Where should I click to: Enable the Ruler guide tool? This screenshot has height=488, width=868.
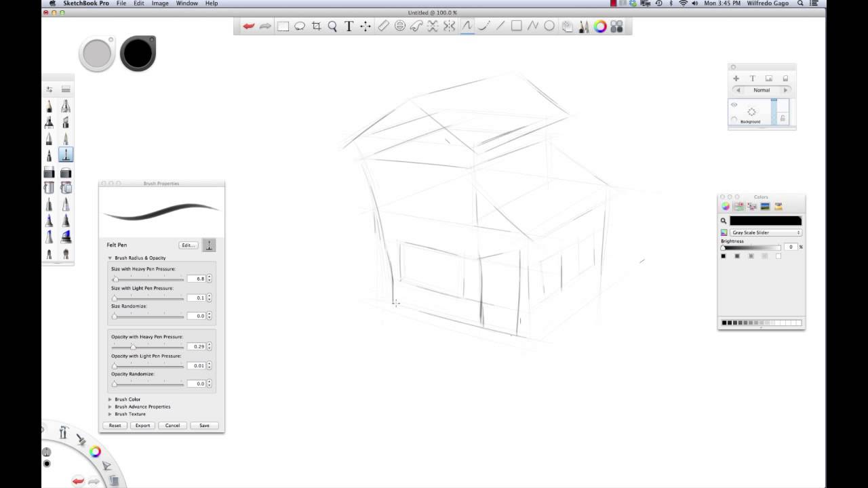click(x=383, y=26)
